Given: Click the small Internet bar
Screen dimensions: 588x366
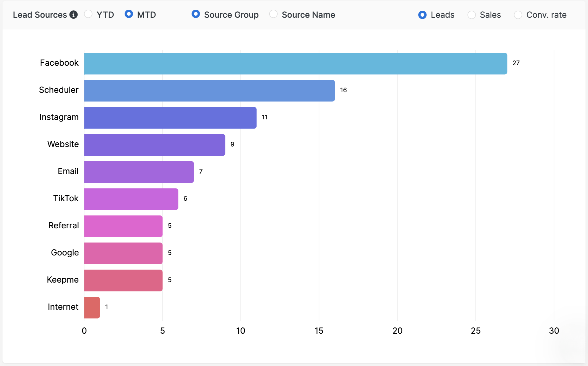Looking at the screenshot, I should [x=92, y=308].
